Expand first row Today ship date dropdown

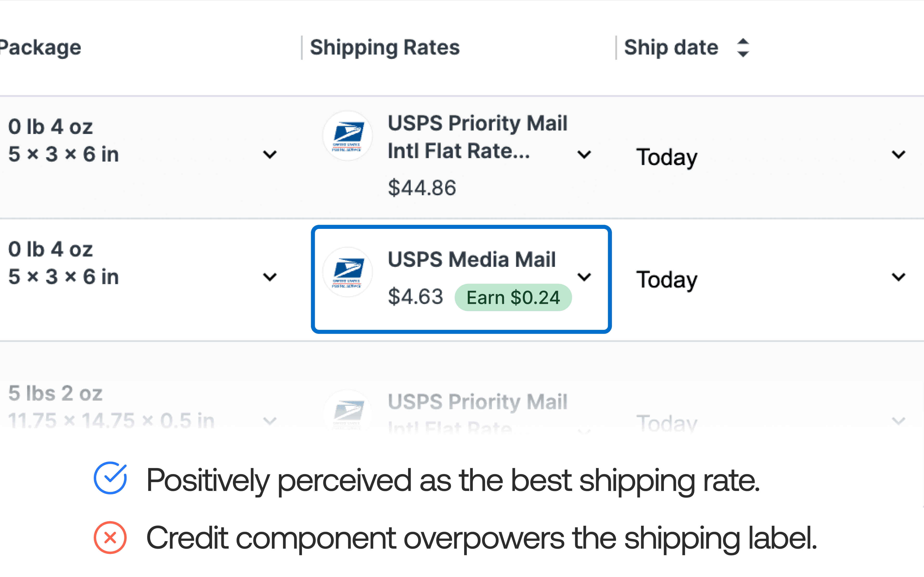pyautogui.click(x=898, y=155)
